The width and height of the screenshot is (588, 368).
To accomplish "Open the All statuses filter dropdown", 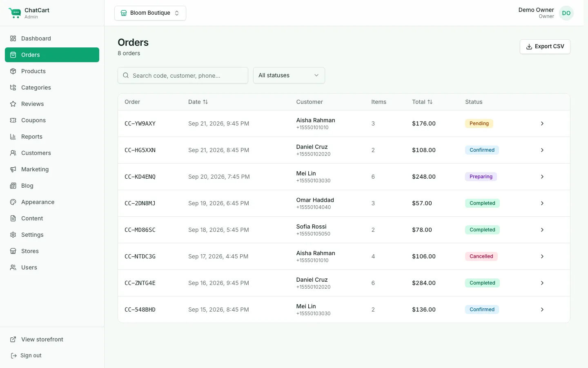I will 289,75.
